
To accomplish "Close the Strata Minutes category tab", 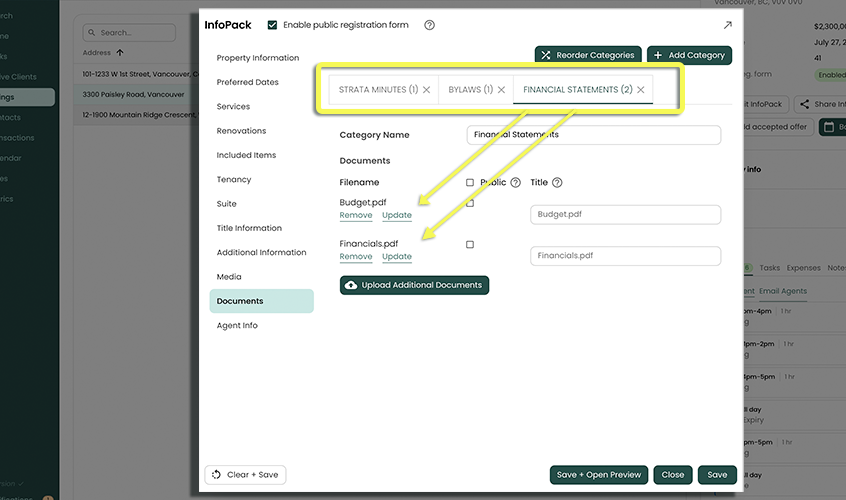I will click(427, 90).
